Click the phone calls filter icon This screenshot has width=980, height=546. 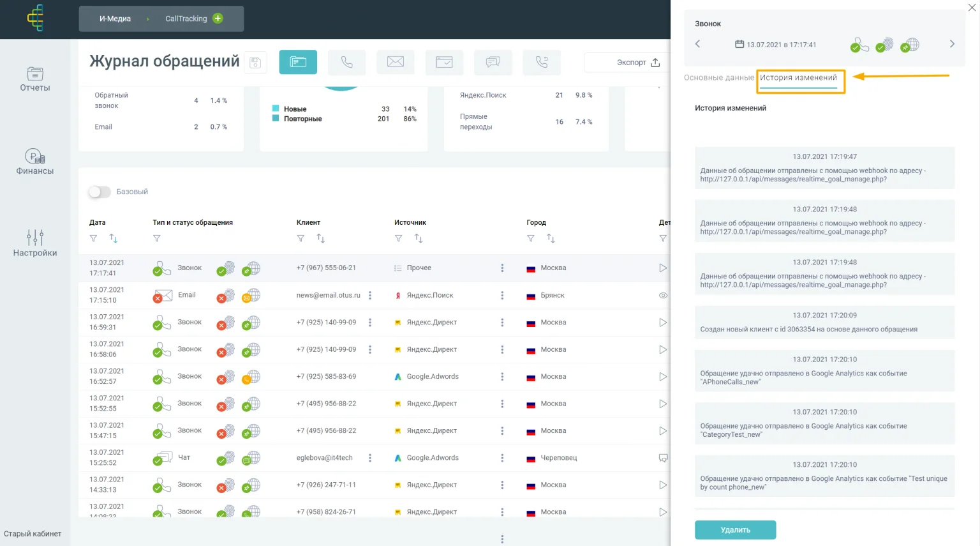[346, 62]
